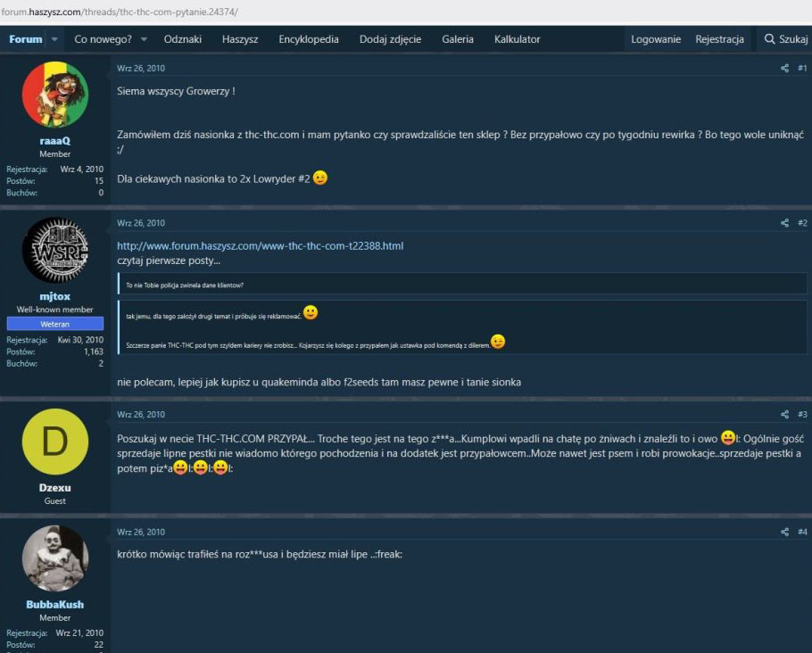Click raaaQ's registration date "Wrz 4, 2010"

click(x=82, y=169)
